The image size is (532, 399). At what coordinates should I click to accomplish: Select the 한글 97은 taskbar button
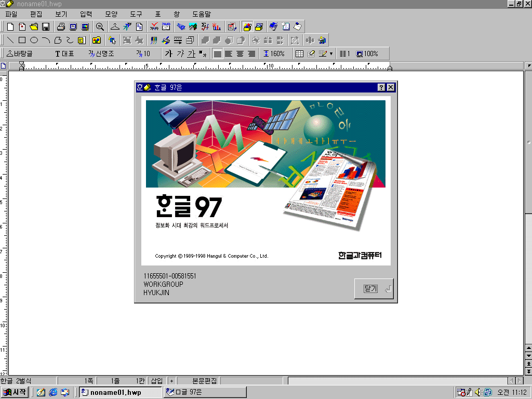206,392
